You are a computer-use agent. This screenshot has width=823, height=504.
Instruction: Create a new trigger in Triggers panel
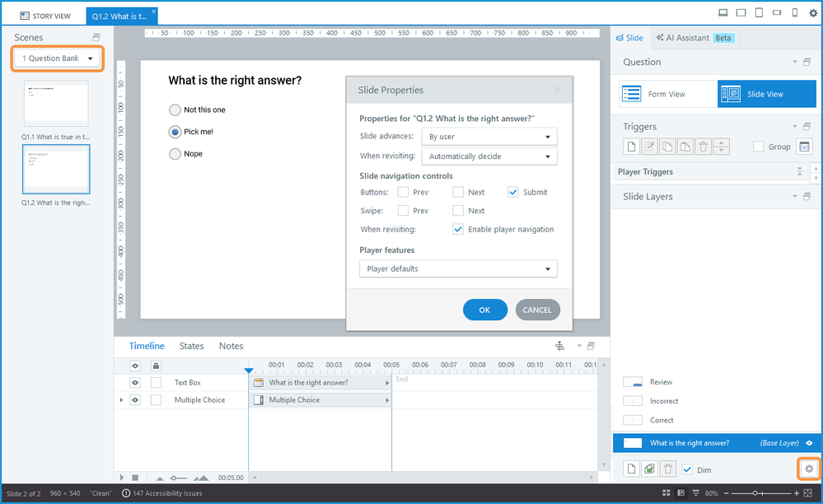tap(631, 147)
